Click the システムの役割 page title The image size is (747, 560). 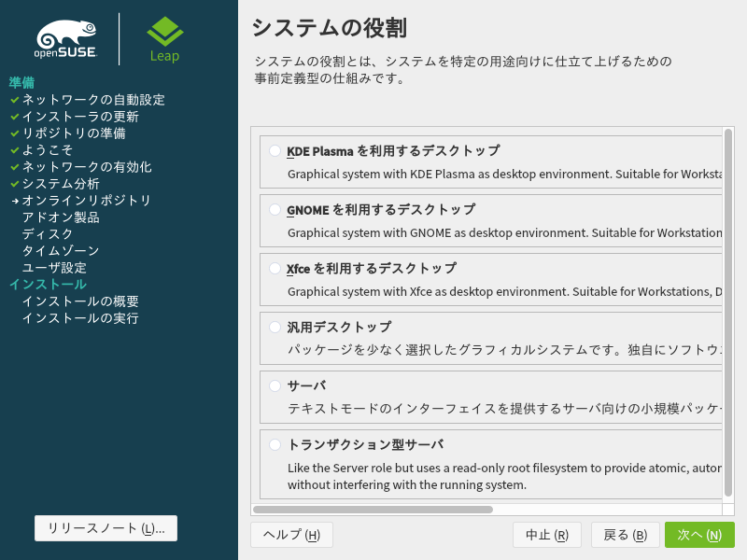(330, 28)
